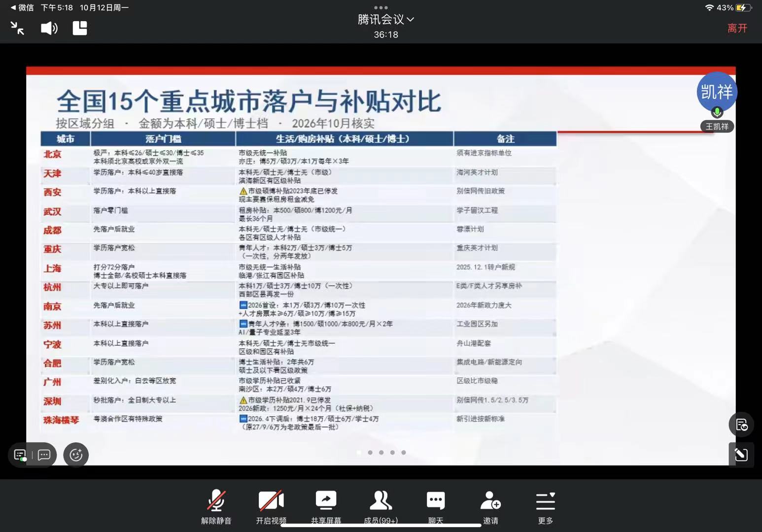Expand the 腾讯会议 meeting info dropdown
This screenshot has width=762, height=532.
click(385, 20)
